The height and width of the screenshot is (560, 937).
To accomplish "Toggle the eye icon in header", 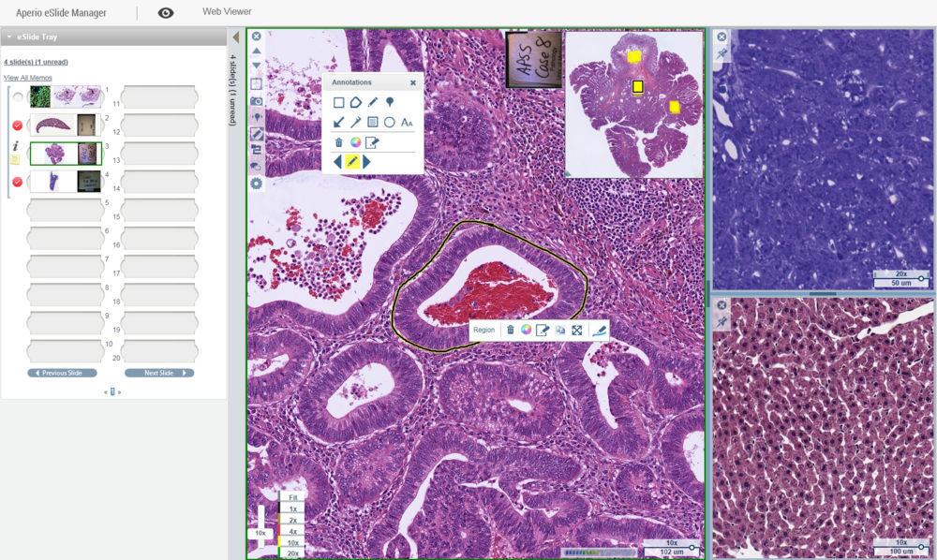I will tap(166, 13).
